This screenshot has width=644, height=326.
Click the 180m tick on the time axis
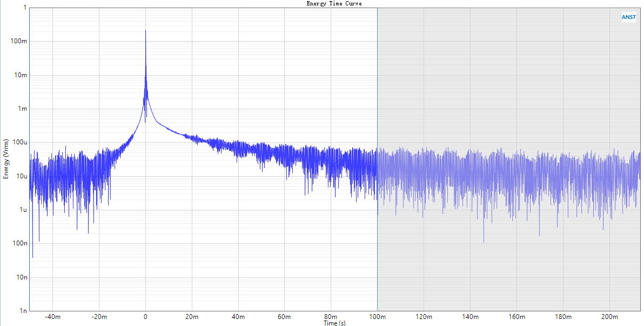tap(563, 317)
